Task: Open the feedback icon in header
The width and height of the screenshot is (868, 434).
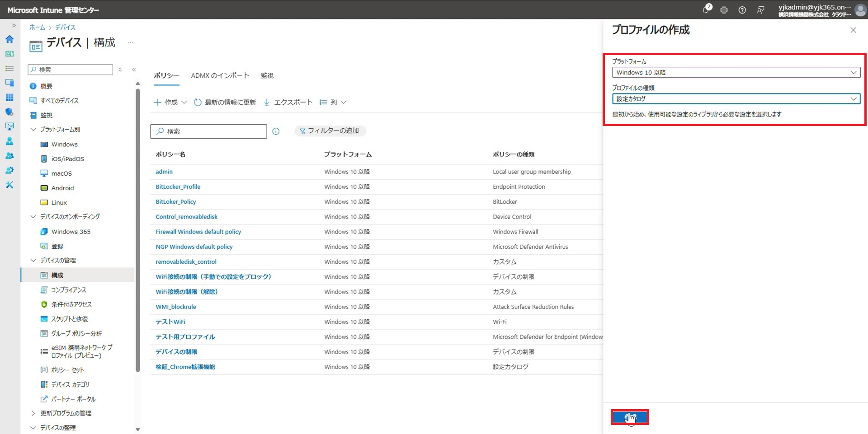Action: [x=760, y=10]
